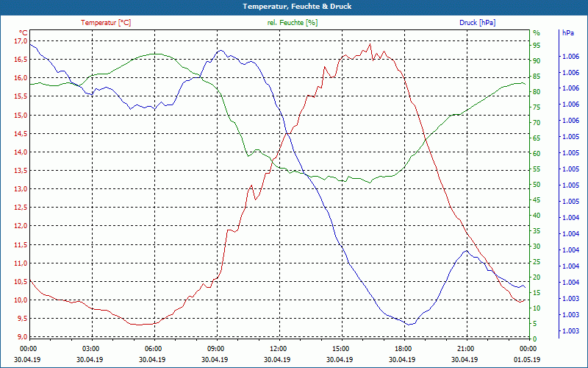This screenshot has width=588, height=368.
Task: Click the "9,0" temperature axis value
Action: pyautogui.click(x=23, y=337)
